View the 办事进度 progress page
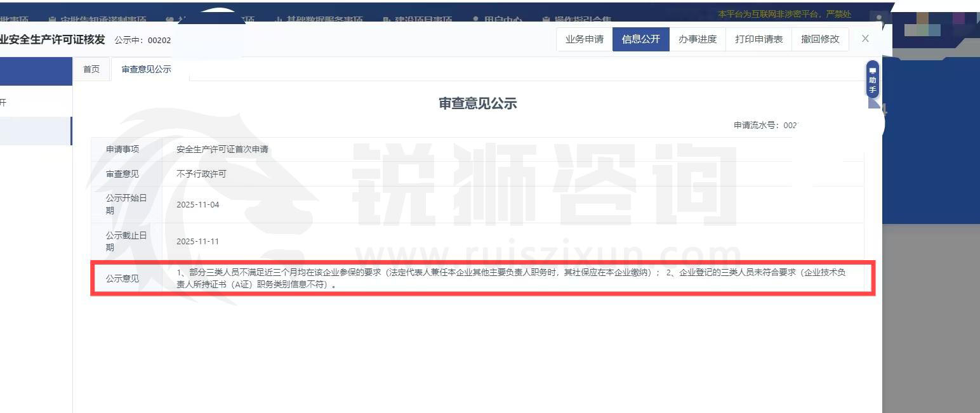The height and width of the screenshot is (413, 980). [x=697, y=39]
